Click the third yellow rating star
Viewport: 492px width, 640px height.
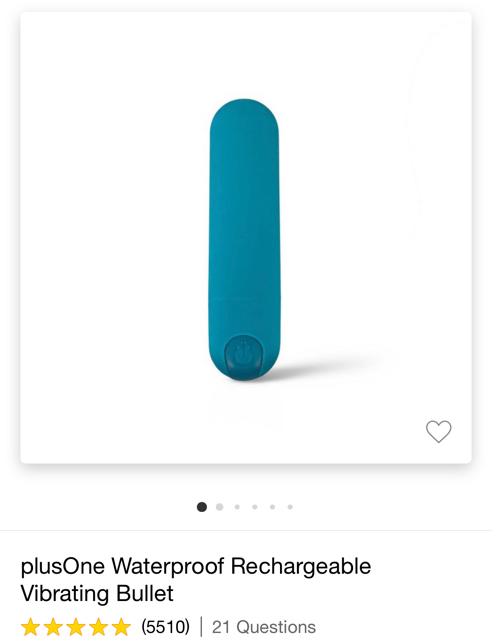pyautogui.click(x=76, y=627)
